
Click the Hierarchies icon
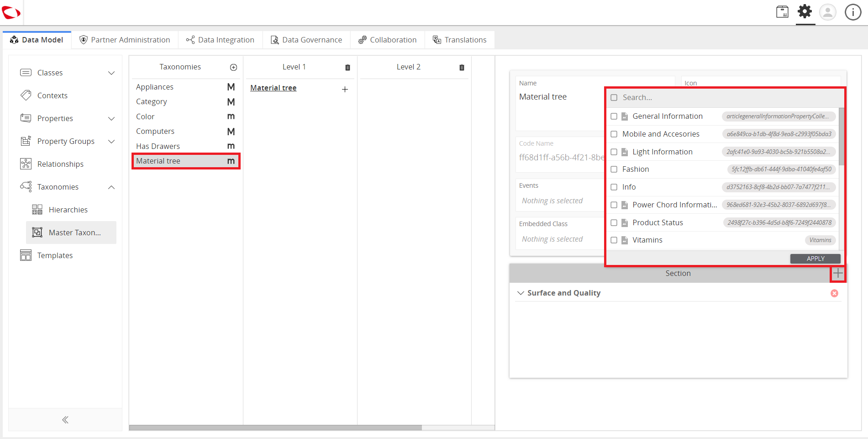[37, 210]
